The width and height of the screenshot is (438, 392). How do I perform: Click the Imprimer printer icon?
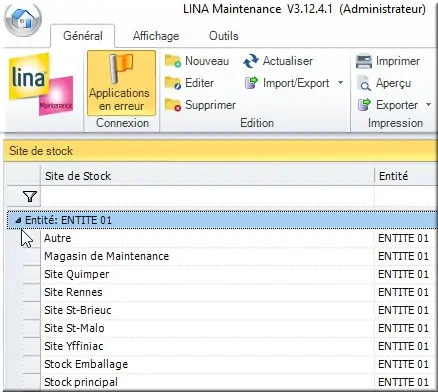tap(364, 61)
